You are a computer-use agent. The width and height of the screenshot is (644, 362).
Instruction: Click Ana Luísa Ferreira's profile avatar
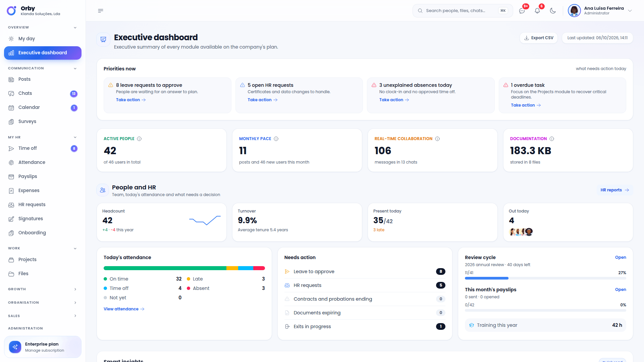(x=574, y=11)
